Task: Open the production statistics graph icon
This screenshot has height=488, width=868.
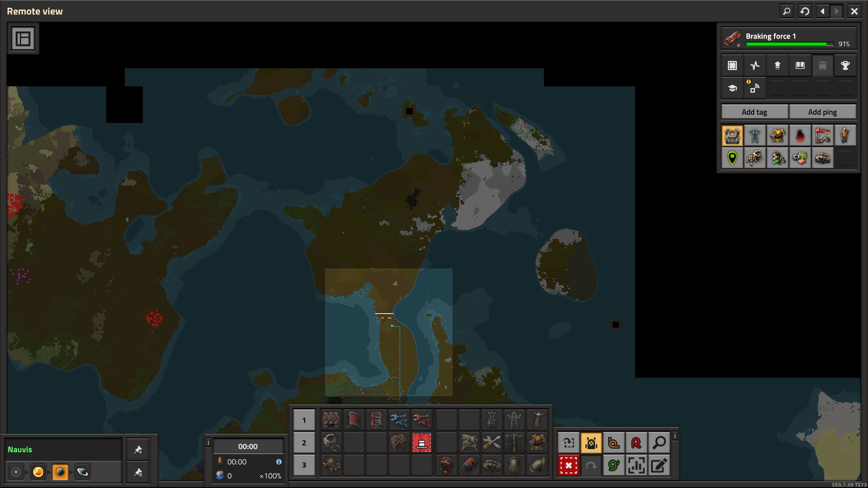Action: 755,66
